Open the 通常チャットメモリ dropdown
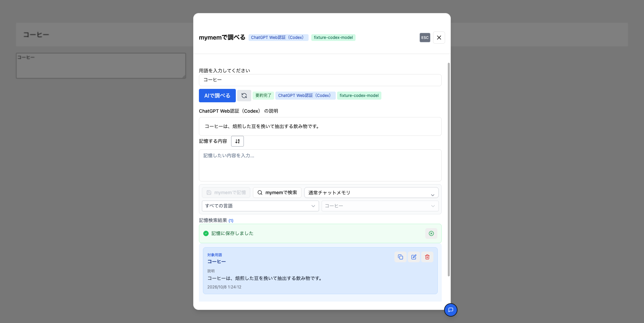This screenshot has height=323, width=644. point(371,193)
